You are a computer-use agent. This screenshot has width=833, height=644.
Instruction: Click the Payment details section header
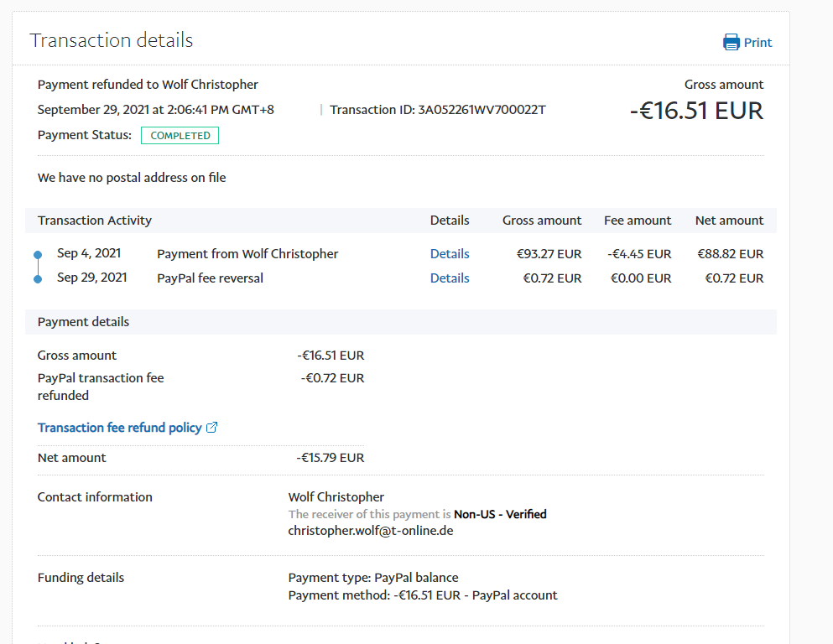[x=83, y=322]
